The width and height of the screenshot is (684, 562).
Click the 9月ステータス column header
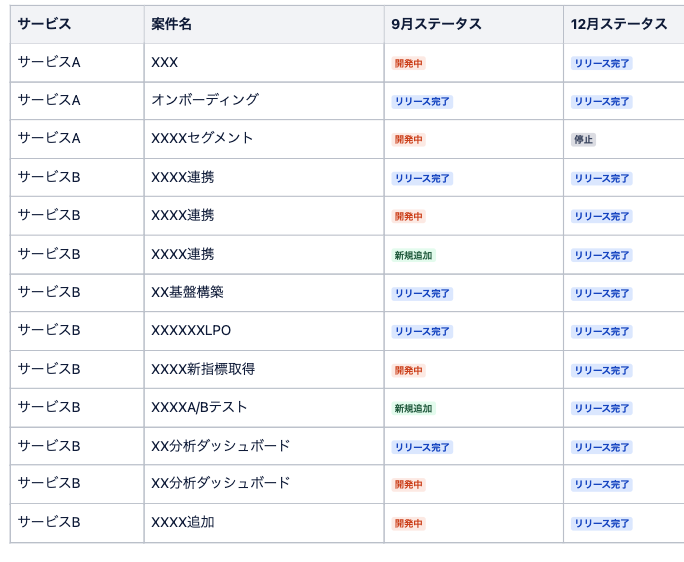(474, 24)
